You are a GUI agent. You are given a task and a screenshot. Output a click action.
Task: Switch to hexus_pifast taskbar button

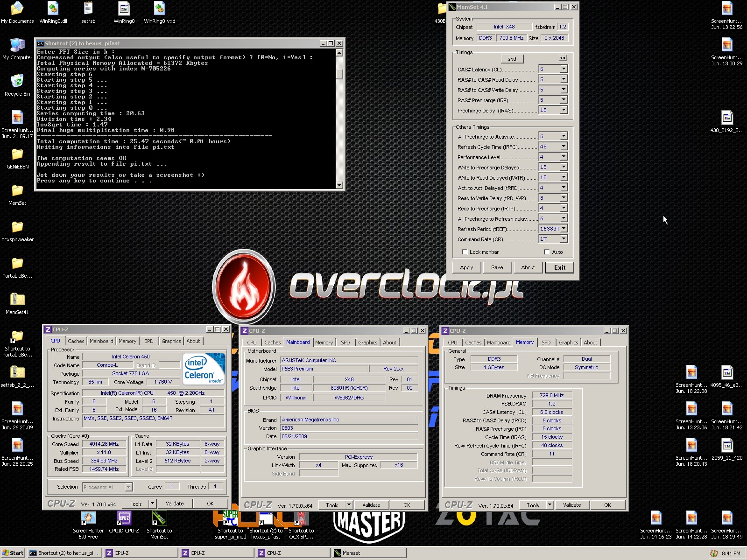click(x=64, y=553)
